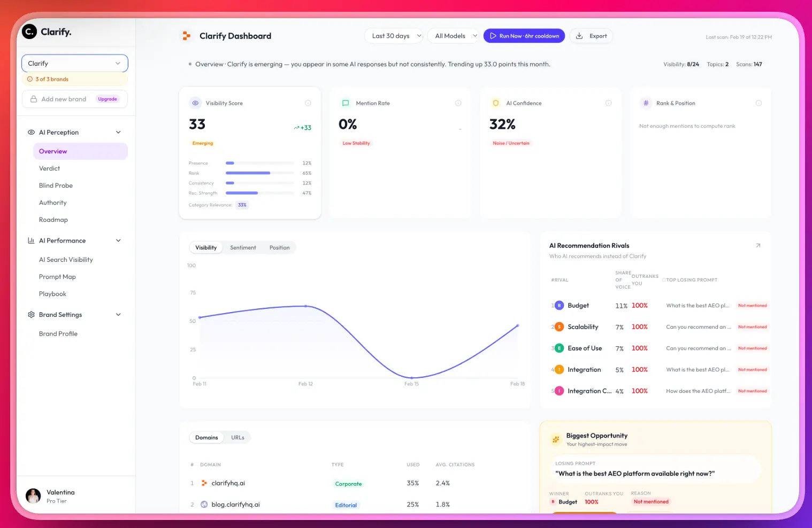Click the Not mentioned tag for Budget
Viewport: 812px width, 528px height.
(753, 306)
